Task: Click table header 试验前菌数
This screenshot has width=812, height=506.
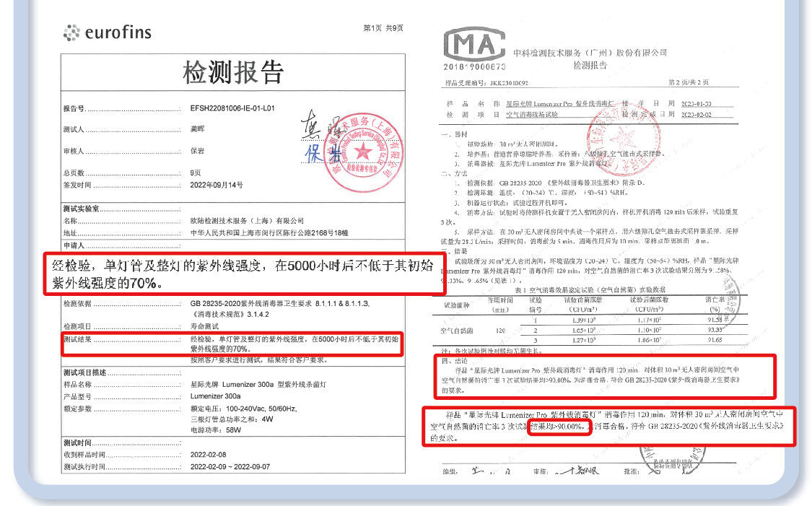Action: [x=583, y=305]
